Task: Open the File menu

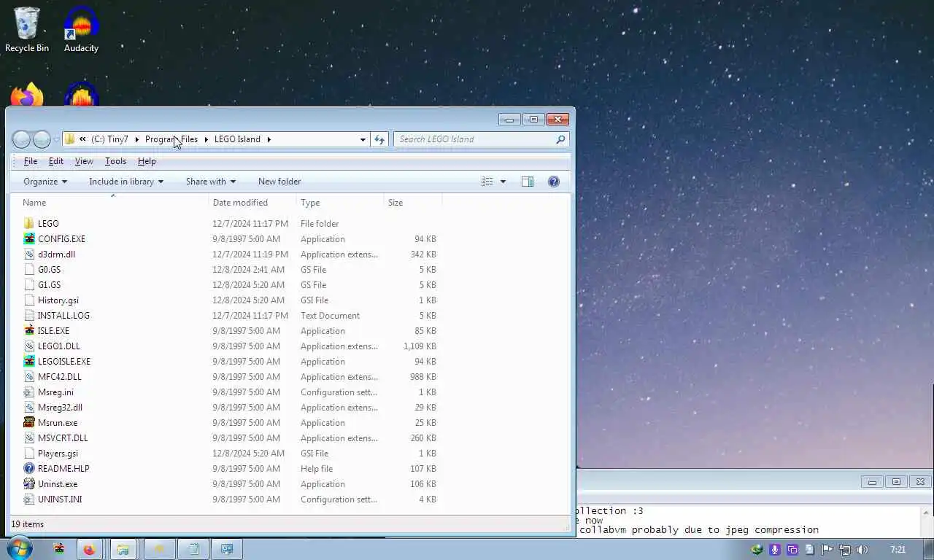Action: click(x=31, y=161)
